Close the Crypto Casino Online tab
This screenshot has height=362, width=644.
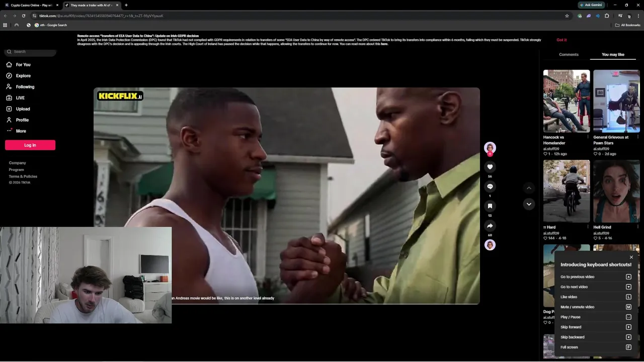click(x=57, y=5)
